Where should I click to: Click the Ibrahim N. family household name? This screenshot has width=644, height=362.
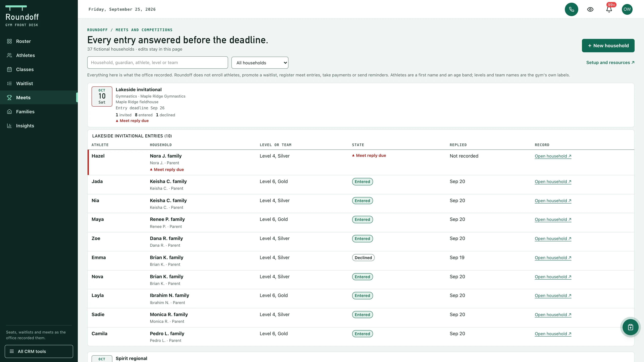click(170, 295)
